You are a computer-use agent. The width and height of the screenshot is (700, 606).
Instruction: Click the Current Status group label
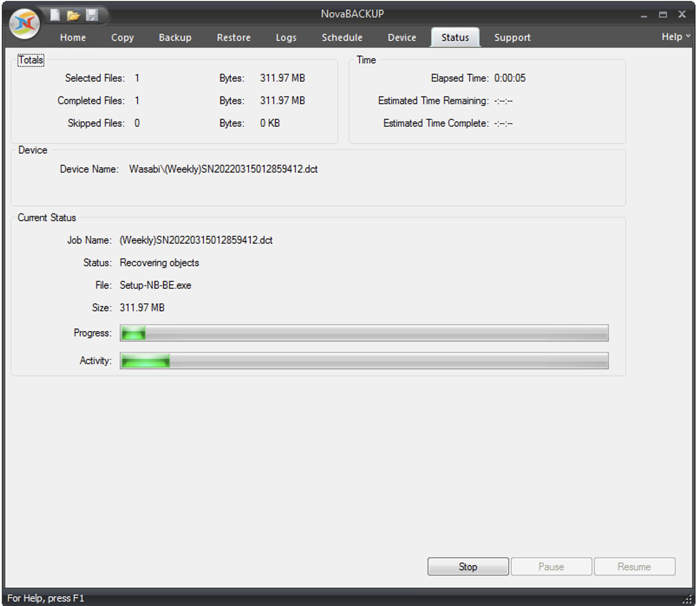tap(47, 218)
